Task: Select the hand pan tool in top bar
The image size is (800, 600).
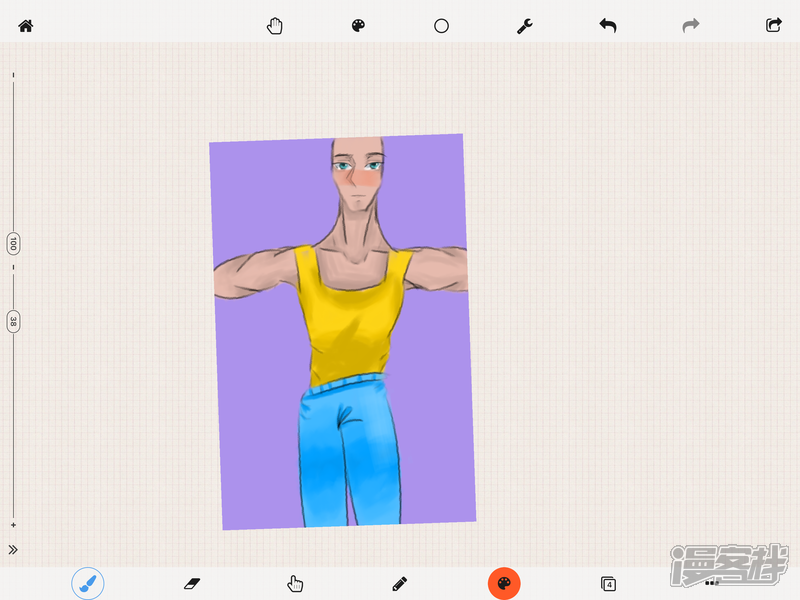Action: tap(275, 26)
